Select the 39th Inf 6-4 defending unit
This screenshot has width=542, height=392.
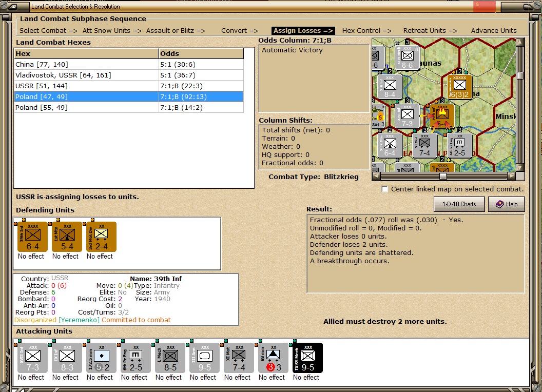pyautogui.click(x=32, y=237)
